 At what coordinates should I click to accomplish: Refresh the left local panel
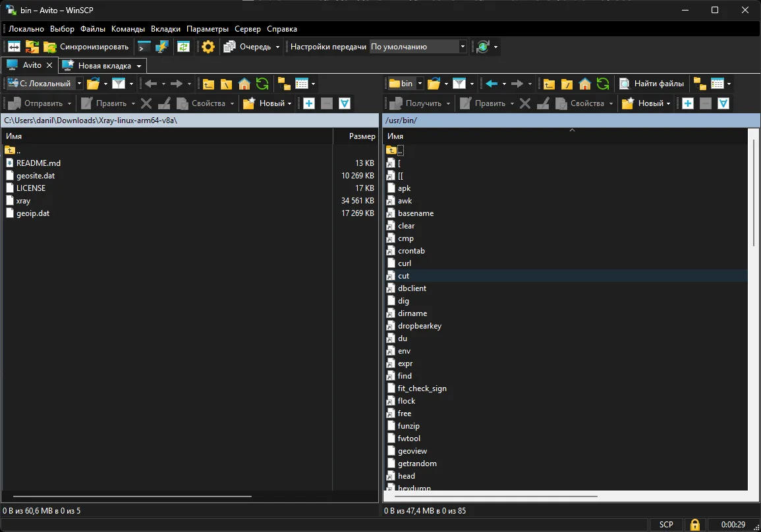pyautogui.click(x=262, y=84)
